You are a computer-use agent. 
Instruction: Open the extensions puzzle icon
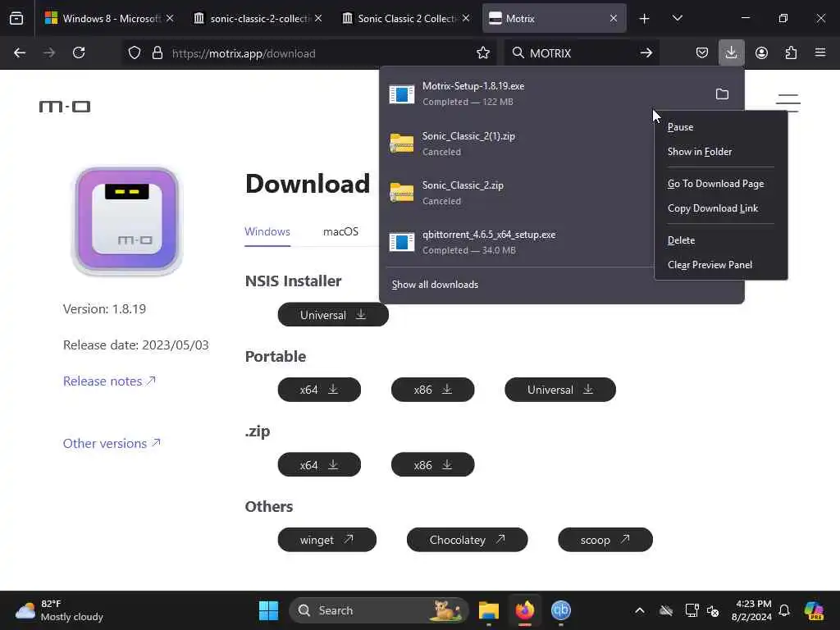tap(791, 53)
